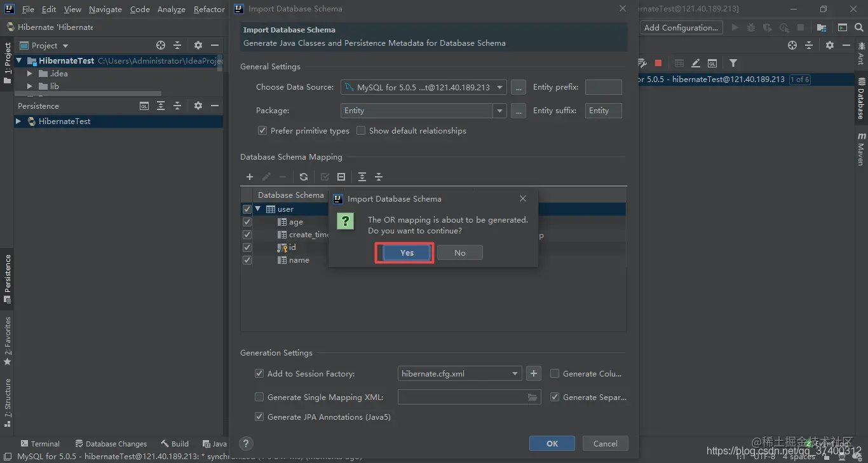
Task: Click Add Configuration button in main toolbar
Action: [x=681, y=27]
